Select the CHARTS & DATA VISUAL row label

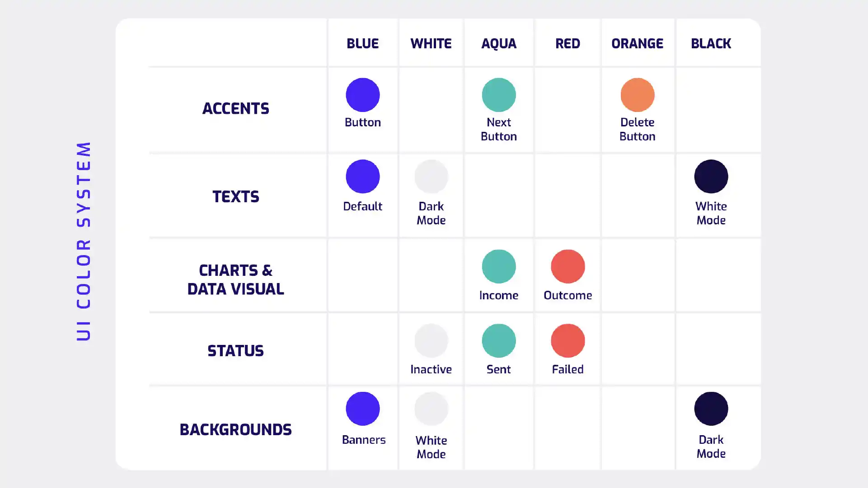[x=235, y=279]
